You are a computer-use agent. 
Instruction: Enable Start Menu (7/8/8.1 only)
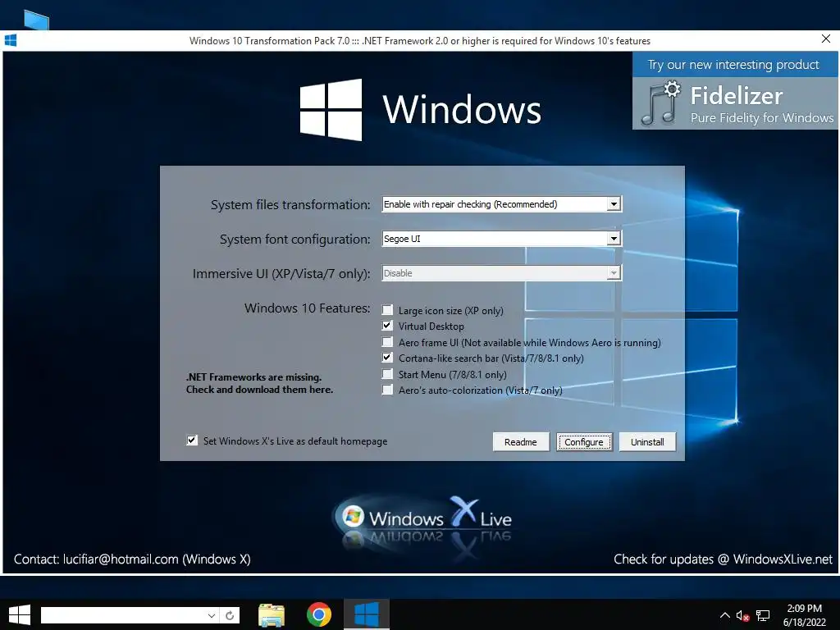[387, 374]
